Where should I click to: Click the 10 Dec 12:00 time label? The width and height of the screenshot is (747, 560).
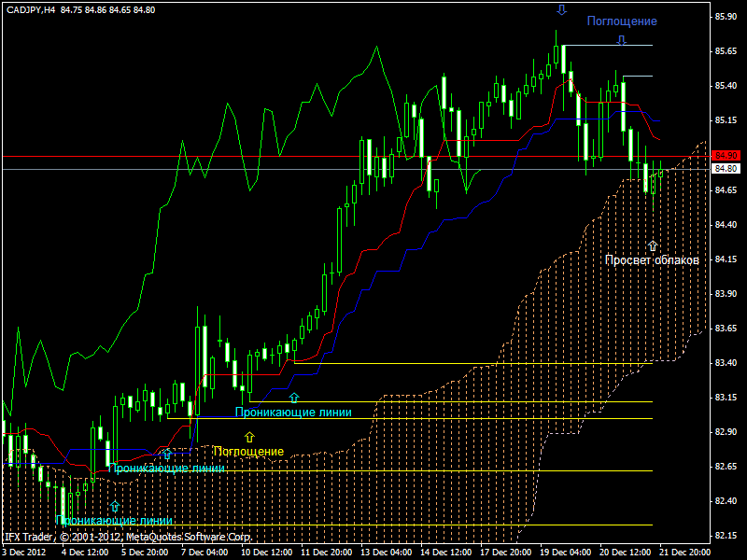click(266, 552)
